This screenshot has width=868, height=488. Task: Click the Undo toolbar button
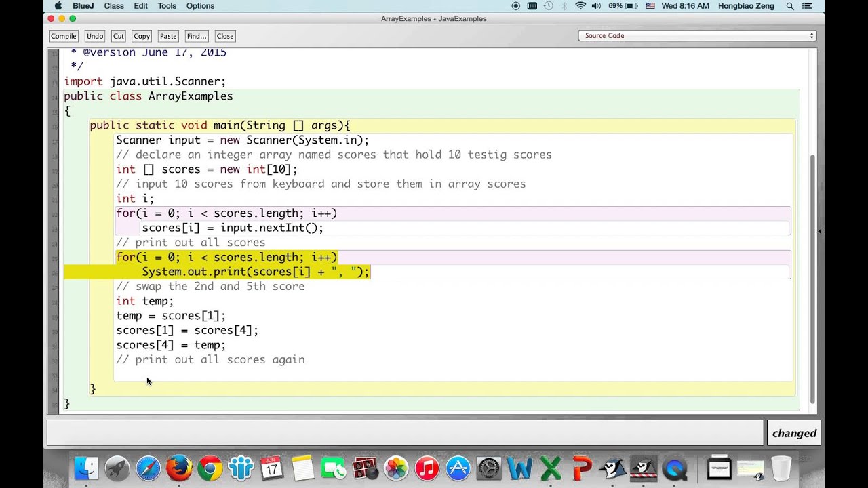[95, 36]
